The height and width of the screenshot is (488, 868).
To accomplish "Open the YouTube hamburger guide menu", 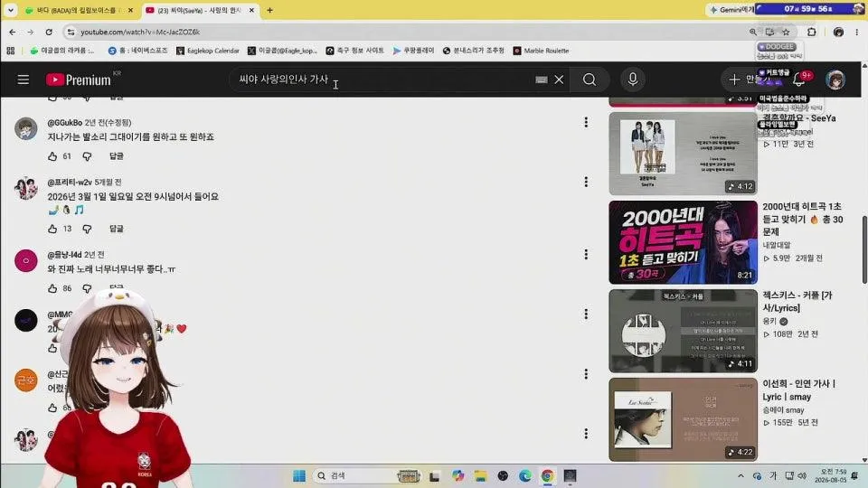I will pyautogui.click(x=23, y=80).
